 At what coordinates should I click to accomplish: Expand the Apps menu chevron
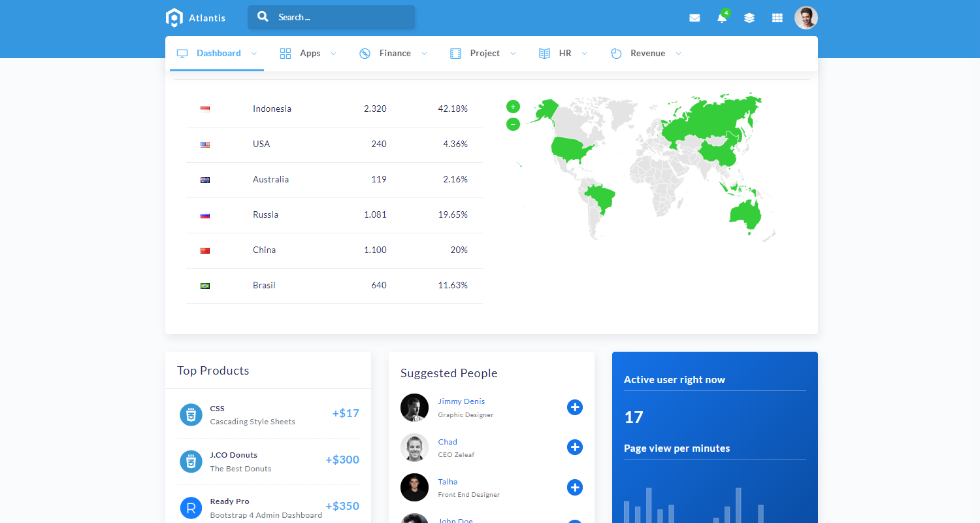[x=333, y=54]
